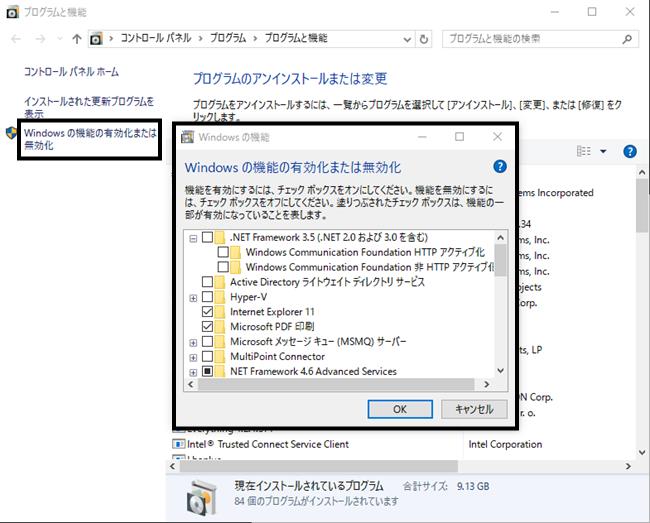Check the .NET Framework 3.5 checkbox
650x523 pixels.
(x=207, y=237)
